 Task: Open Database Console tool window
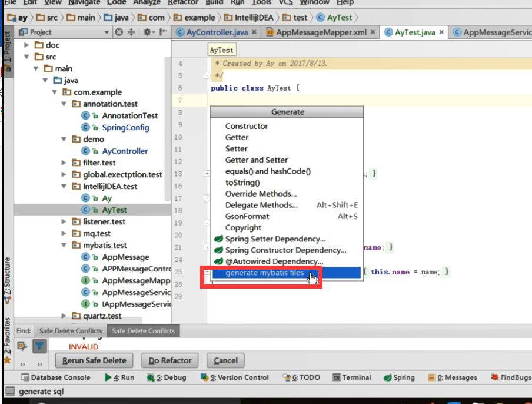56,377
